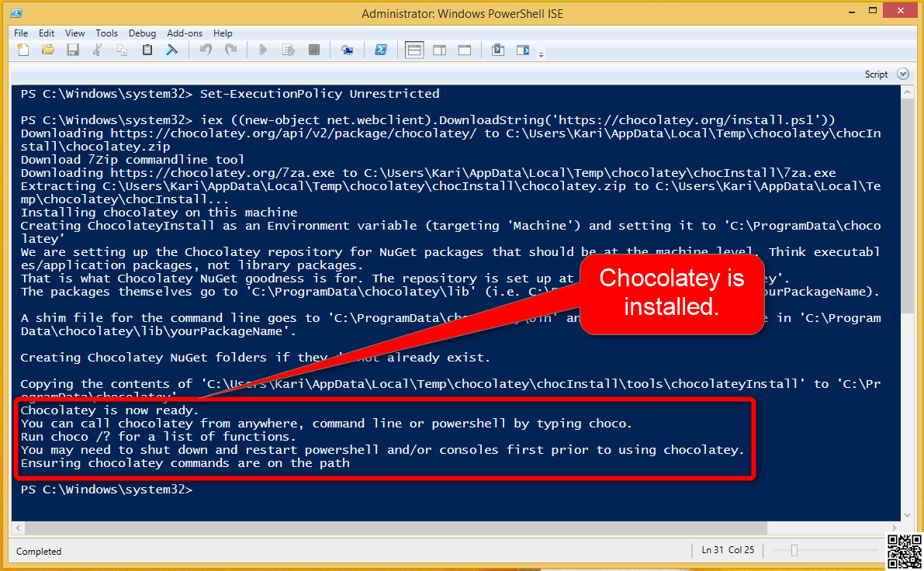Image resolution: width=924 pixels, height=571 pixels.
Task: Toggle Show Script Pane Right layout
Action: click(x=439, y=50)
